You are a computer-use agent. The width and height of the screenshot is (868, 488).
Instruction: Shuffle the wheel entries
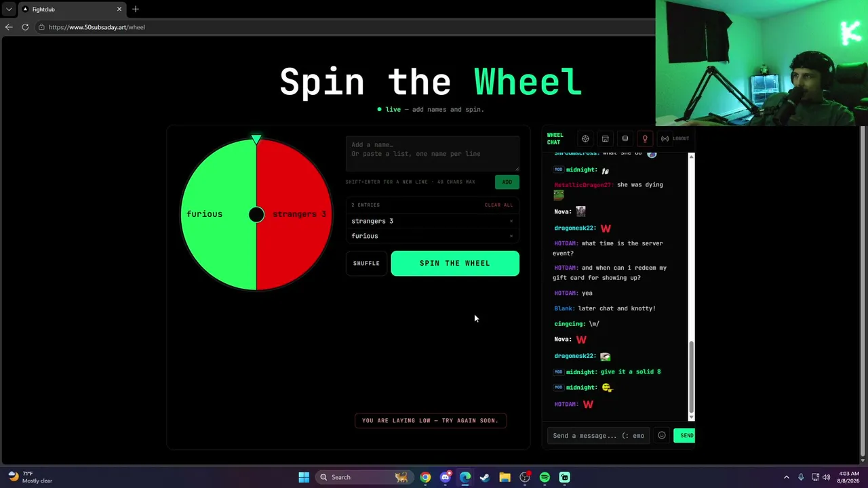366,263
